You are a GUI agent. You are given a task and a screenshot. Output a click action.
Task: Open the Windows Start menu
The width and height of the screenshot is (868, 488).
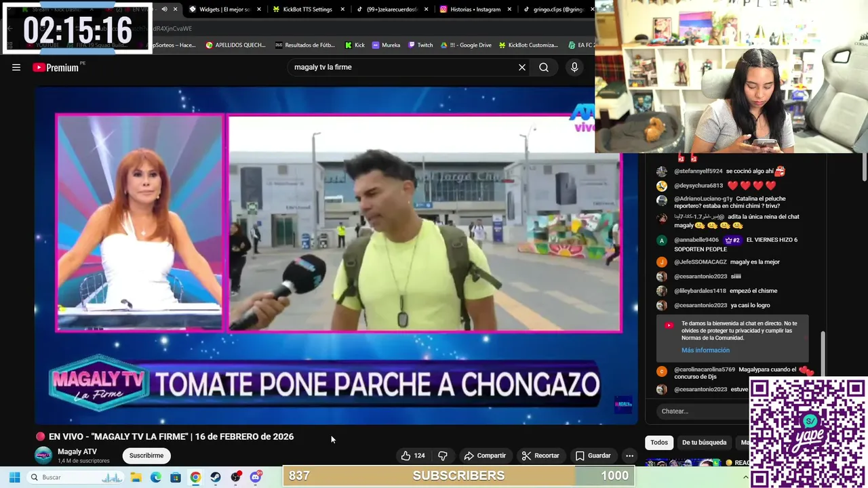pyautogui.click(x=14, y=477)
